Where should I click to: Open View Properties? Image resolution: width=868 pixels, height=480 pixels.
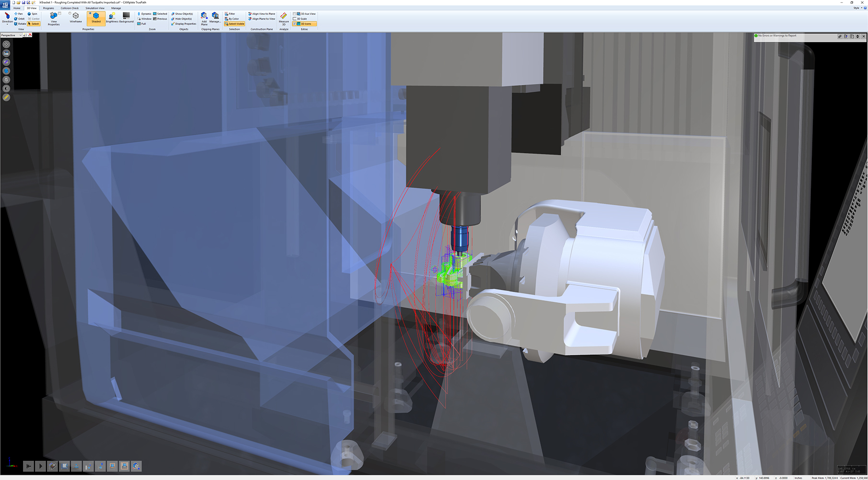tap(54, 19)
